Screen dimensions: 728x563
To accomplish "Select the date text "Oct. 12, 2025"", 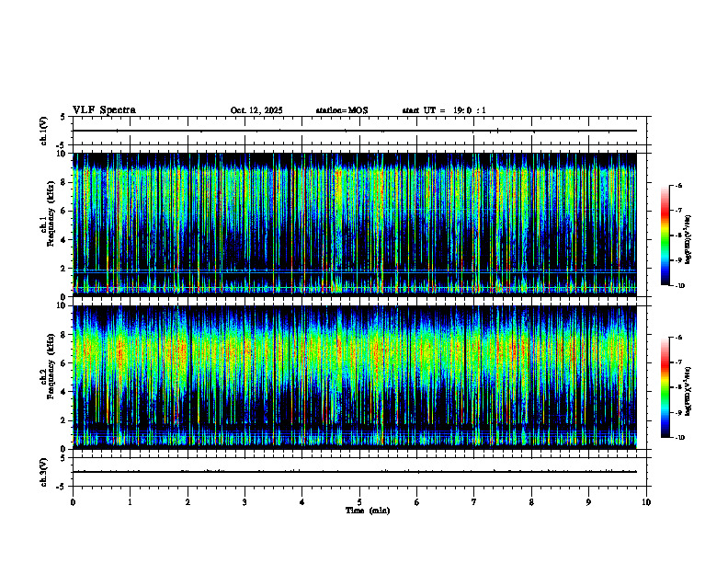I will pyautogui.click(x=256, y=110).
